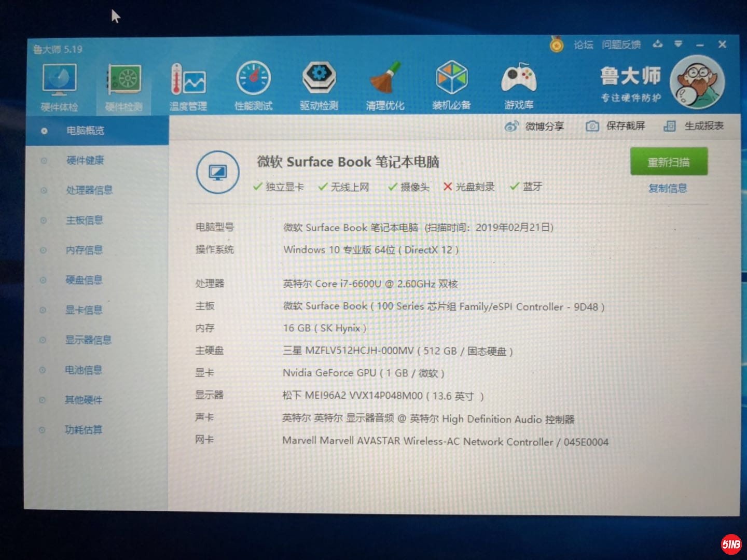
Task: Select the 其他硬件 sidebar tab
Action: pos(97,400)
